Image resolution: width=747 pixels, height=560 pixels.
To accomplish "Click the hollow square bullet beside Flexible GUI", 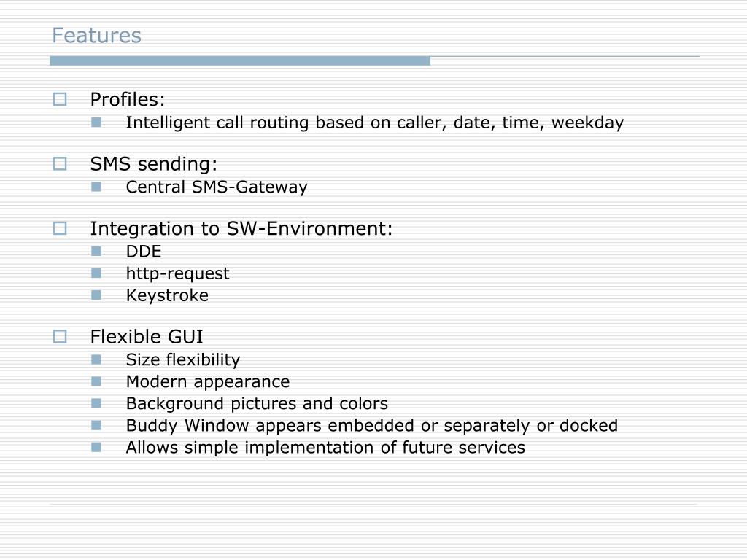I will click(60, 337).
